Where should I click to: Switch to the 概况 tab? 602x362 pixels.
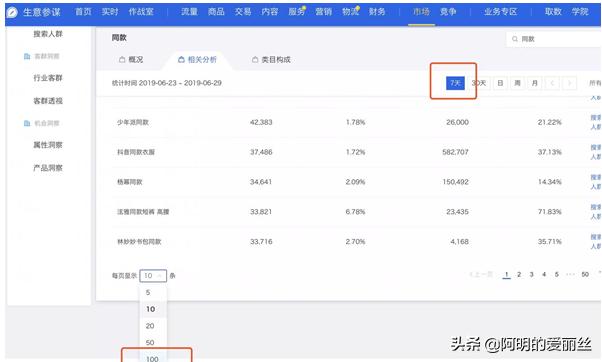tap(131, 60)
